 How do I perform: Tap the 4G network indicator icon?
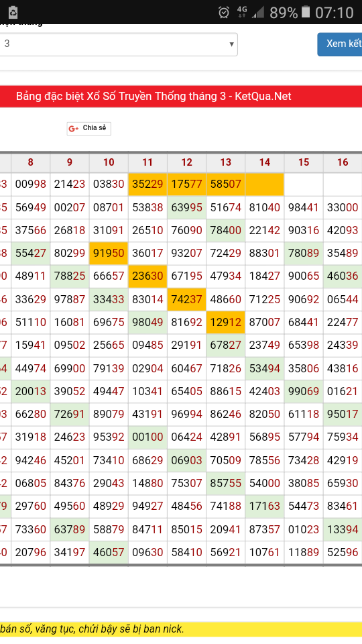[x=242, y=12]
